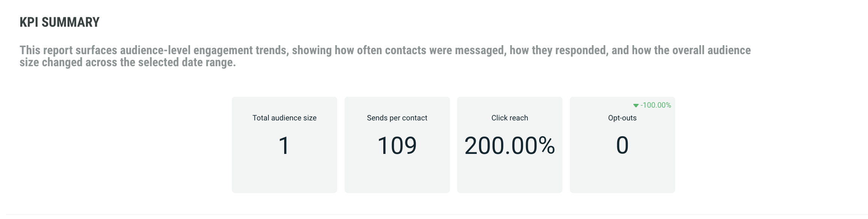The height and width of the screenshot is (219, 868).
Task: Click blank space above Sends per contact label
Action: tap(397, 105)
